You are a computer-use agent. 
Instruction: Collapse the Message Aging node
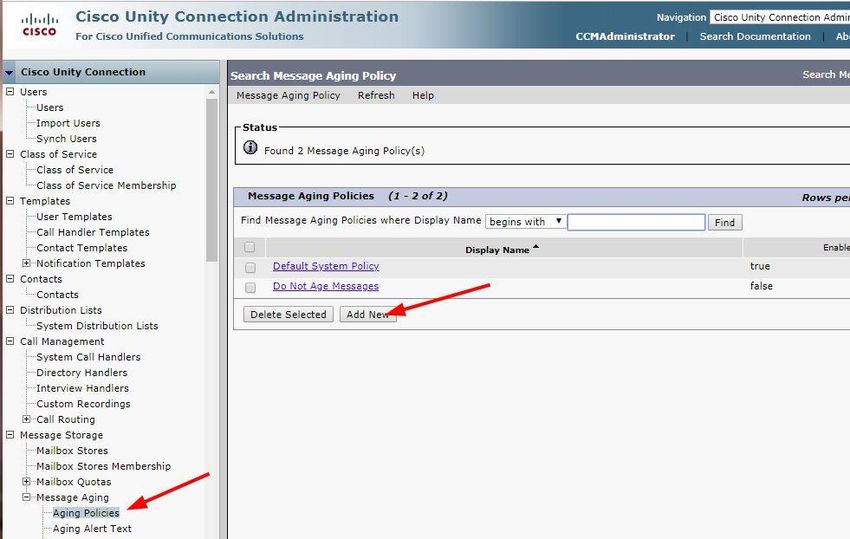tap(26, 497)
